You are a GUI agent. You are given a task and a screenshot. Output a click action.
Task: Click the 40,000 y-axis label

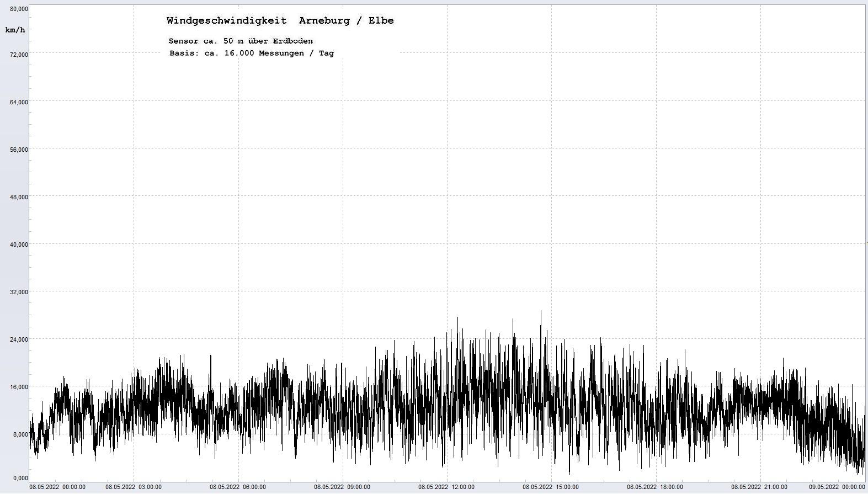(x=19, y=245)
